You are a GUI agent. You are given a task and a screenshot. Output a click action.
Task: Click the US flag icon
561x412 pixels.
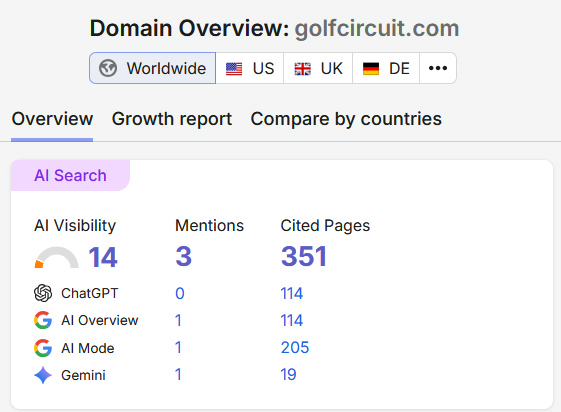[x=234, y=69]
